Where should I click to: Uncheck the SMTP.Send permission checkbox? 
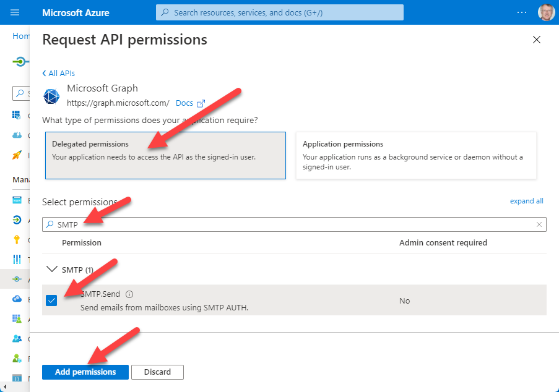[x=51, y=300]
